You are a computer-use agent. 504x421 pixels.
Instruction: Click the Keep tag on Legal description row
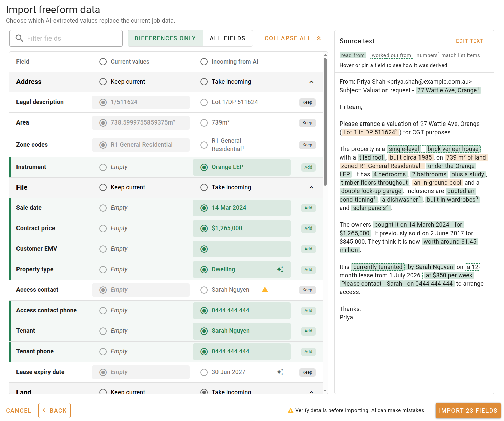tap(307, 102)
